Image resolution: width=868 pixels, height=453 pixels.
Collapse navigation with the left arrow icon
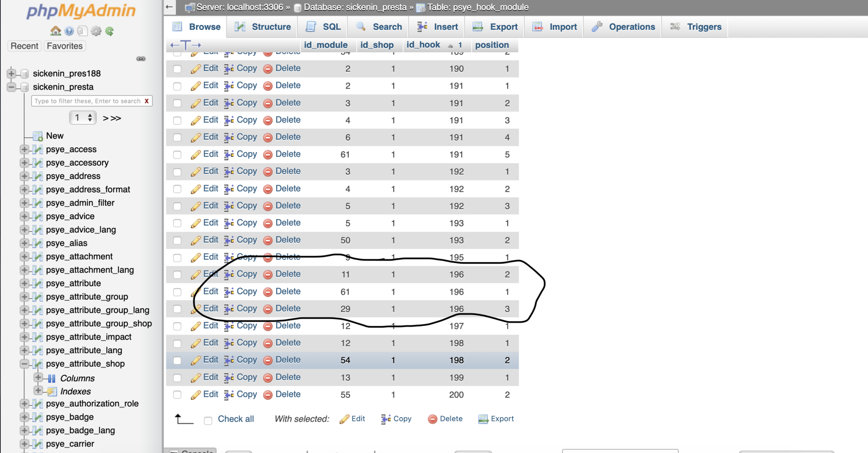pos(169,7)
